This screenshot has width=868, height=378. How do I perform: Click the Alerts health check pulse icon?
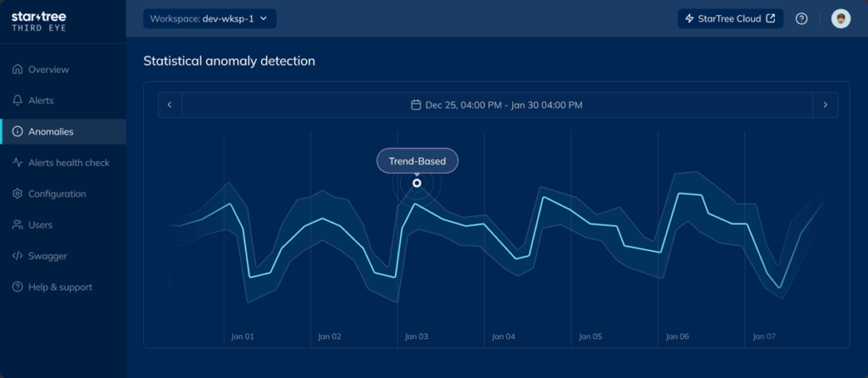tap(18, 163)
